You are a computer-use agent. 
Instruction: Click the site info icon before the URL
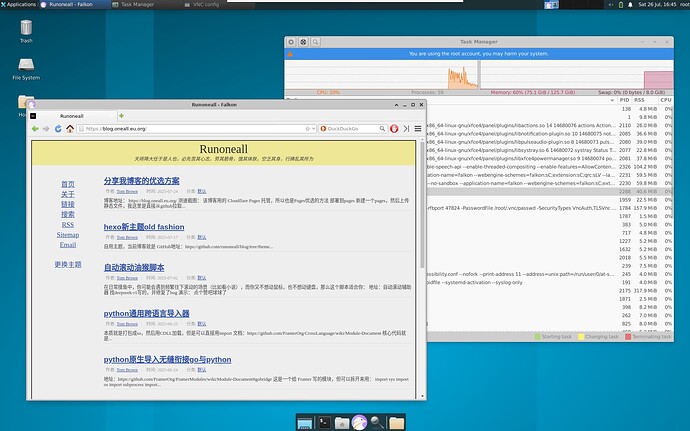81,129
